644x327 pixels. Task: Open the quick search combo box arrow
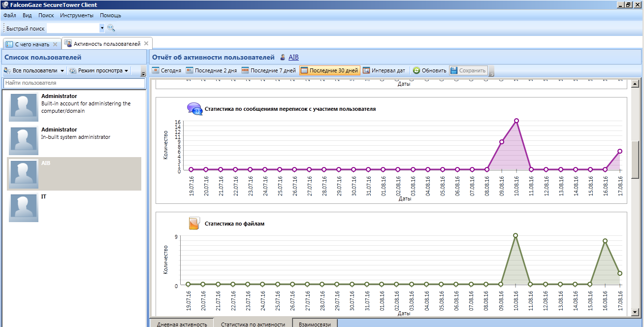(x=102, y=29)
